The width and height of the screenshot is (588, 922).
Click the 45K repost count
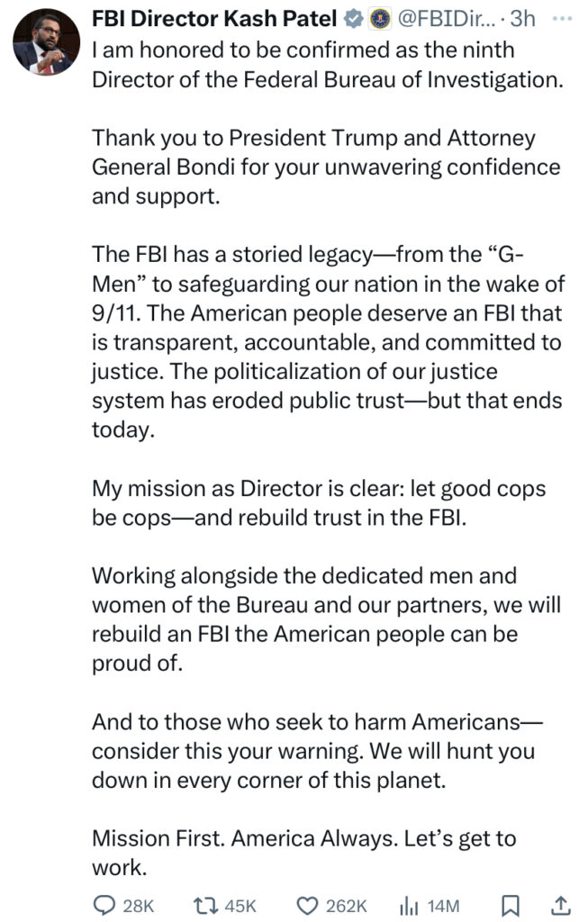[240, 906]
